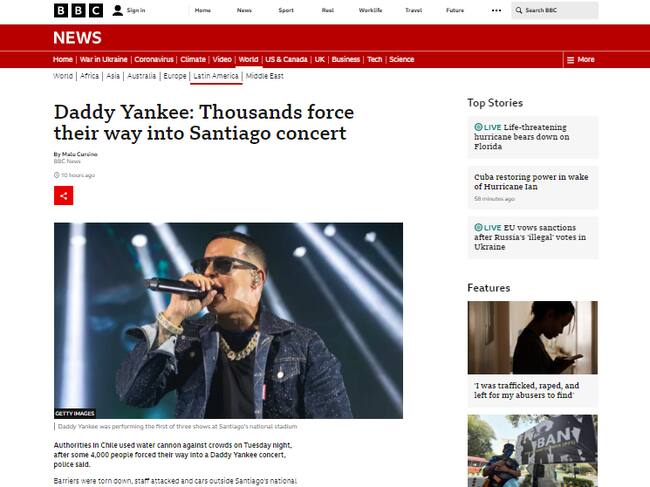The image size is (650, 487).
Task: Click the BBC logo
Action: 78,10
